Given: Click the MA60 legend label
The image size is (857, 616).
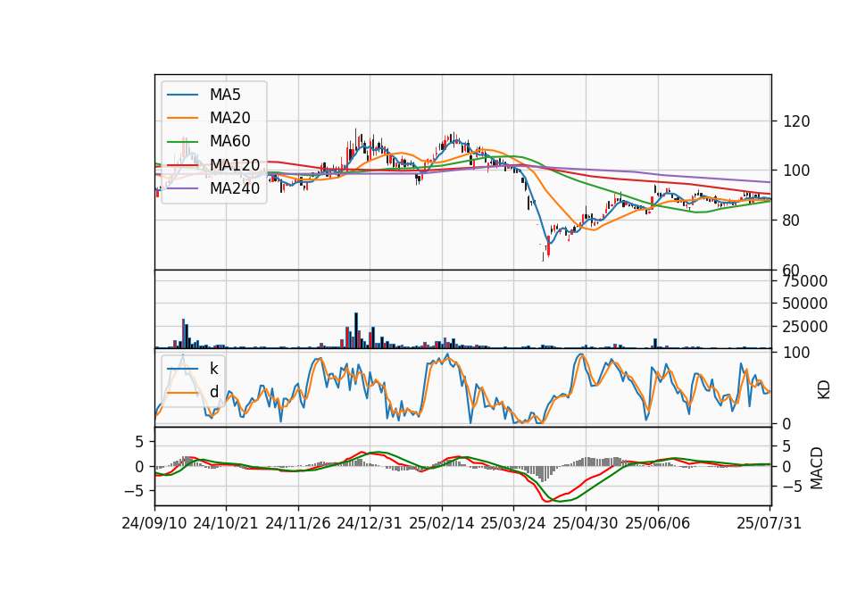Looking at the screenshot, I should pyautogui.click(x=229, y=141).
